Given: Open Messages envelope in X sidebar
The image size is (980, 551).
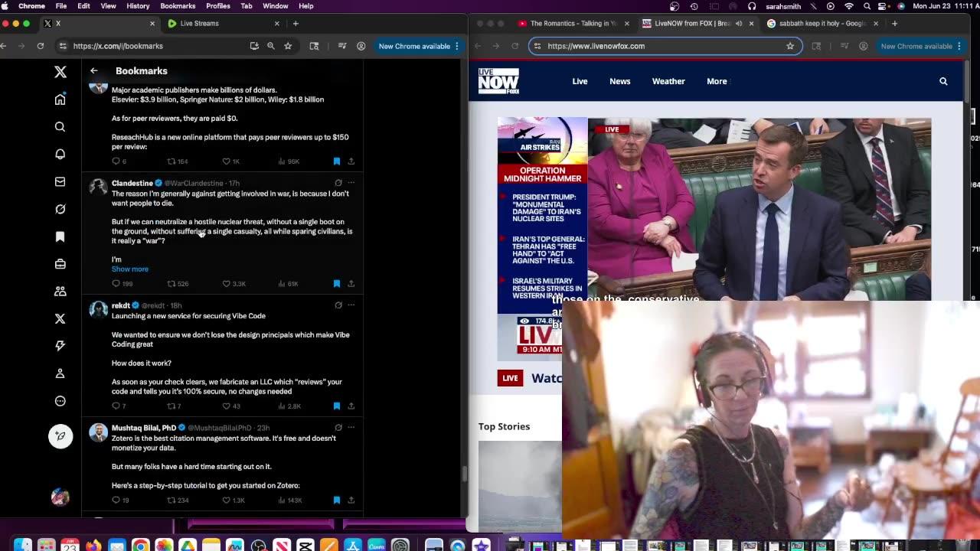Looking at the screenshot, I should point(60,182).
